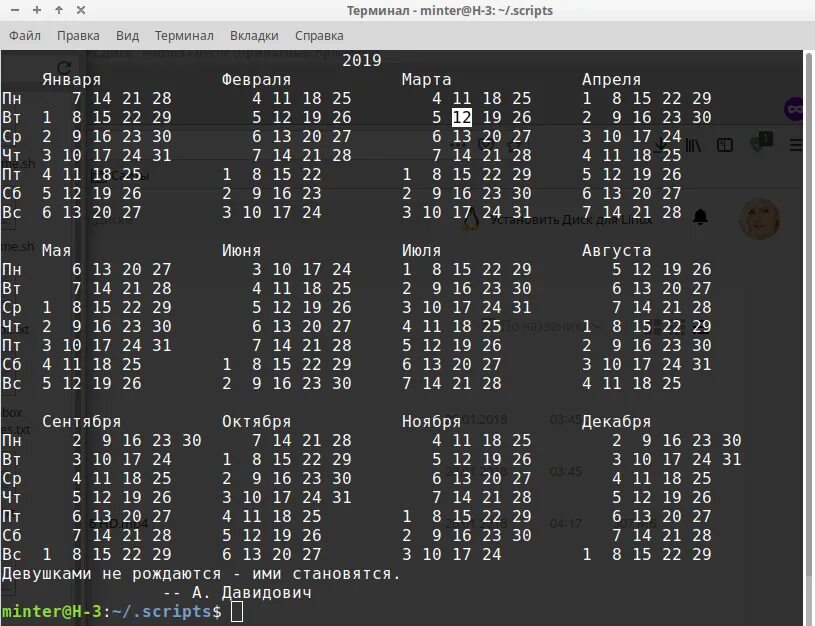The width and height of the screenshot is (815, 626).
Task: Click the notification bell icon in Yandex Disk
Action: (x=700, y=216)
